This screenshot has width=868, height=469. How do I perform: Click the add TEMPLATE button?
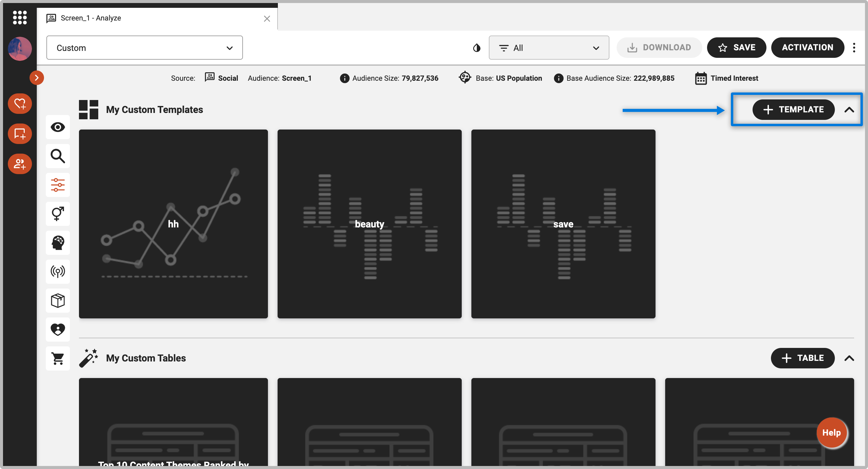pos(793,110)
